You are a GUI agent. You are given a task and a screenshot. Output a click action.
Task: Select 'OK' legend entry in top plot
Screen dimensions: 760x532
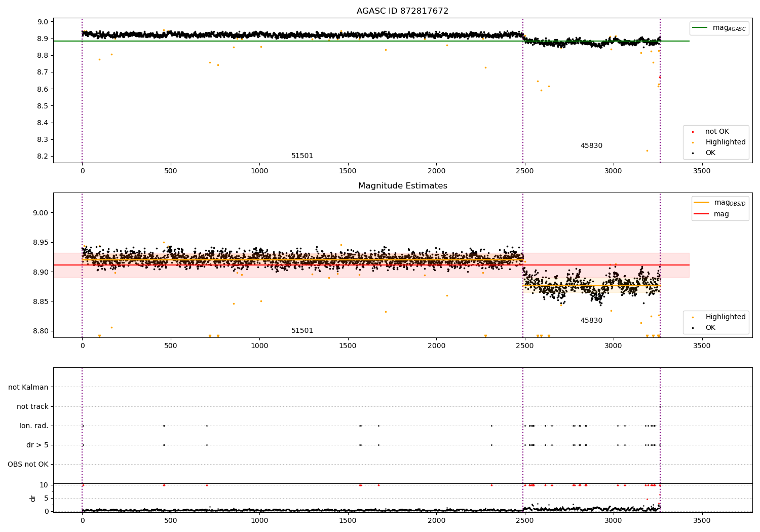(710, 153)
